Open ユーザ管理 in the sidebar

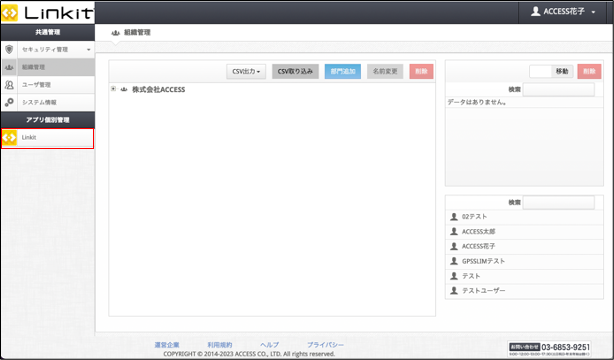(x=48, y=85)
